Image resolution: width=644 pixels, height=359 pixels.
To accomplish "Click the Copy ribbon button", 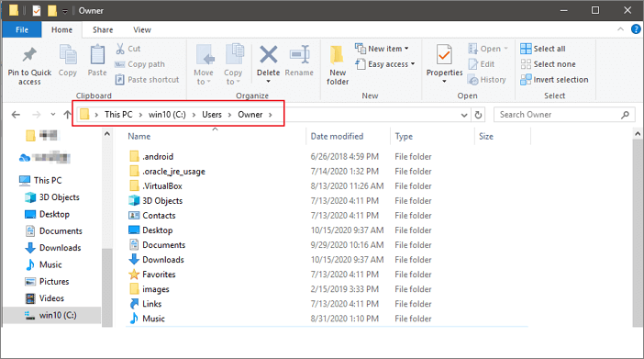I will [x=68, y=61].
